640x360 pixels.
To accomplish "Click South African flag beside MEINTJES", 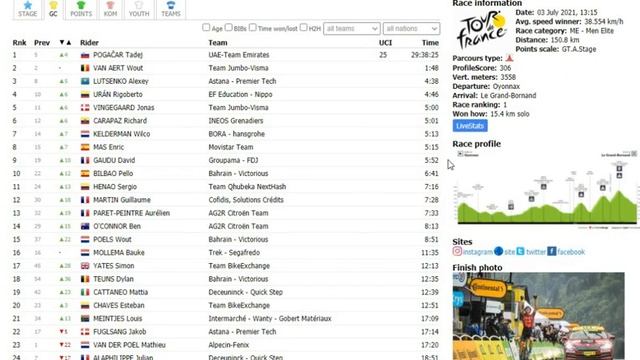I will pyautogui.click(x=85, y=319).
